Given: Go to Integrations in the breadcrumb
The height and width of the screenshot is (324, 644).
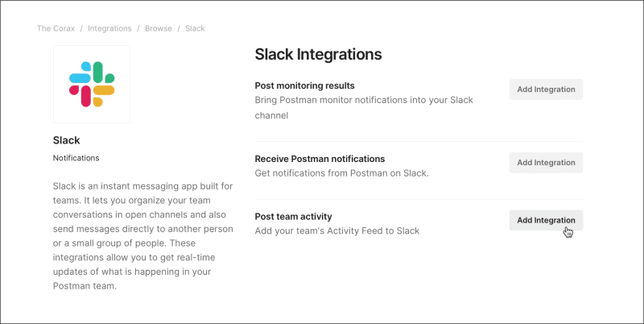Looking at the screenshot, I should pos(109,28).
